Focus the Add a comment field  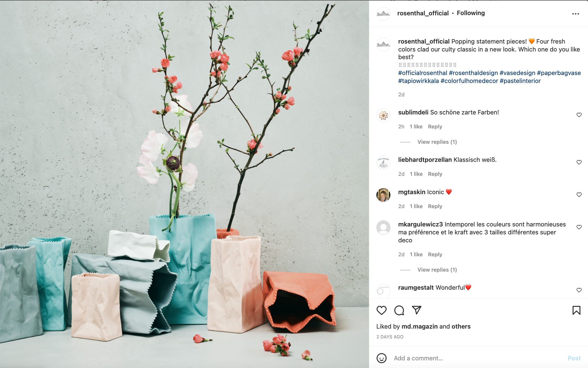(x=478, y=358)
